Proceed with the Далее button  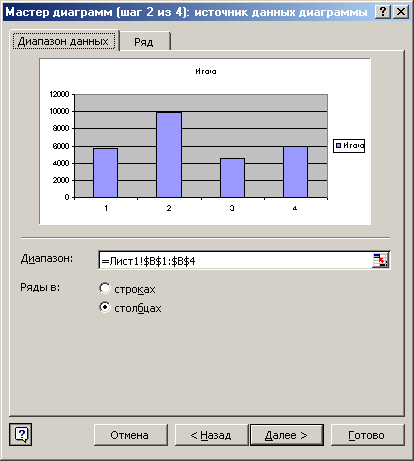click(x=287, y=435)
